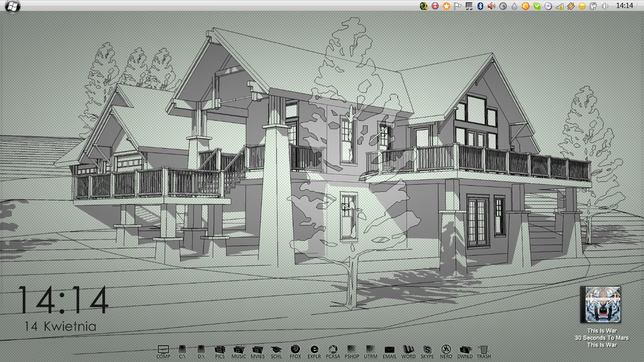This screenshot has height=362, width=644.
Task: Open the DWNLD downloads folder icon
Action: [465, 350]
